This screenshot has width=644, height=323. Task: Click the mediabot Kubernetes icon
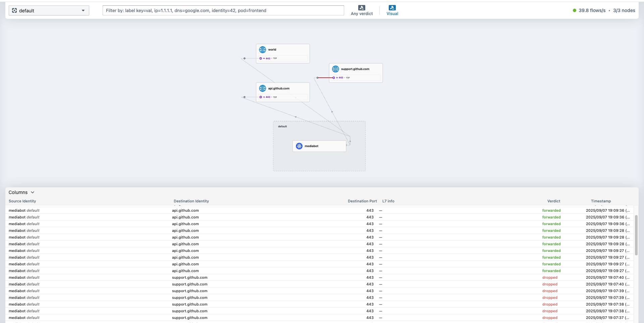pos(299,146)
